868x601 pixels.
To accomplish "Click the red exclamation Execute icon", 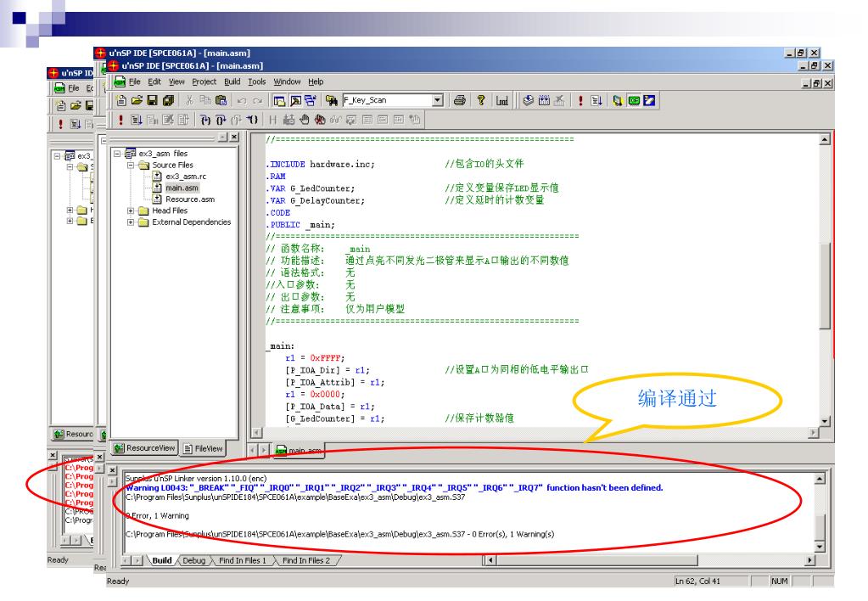I will point(121,120).
